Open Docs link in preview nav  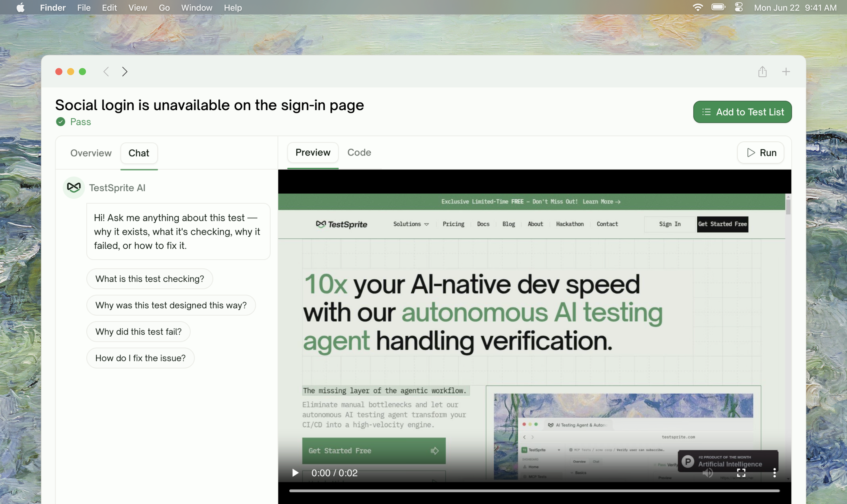point(483,224)
